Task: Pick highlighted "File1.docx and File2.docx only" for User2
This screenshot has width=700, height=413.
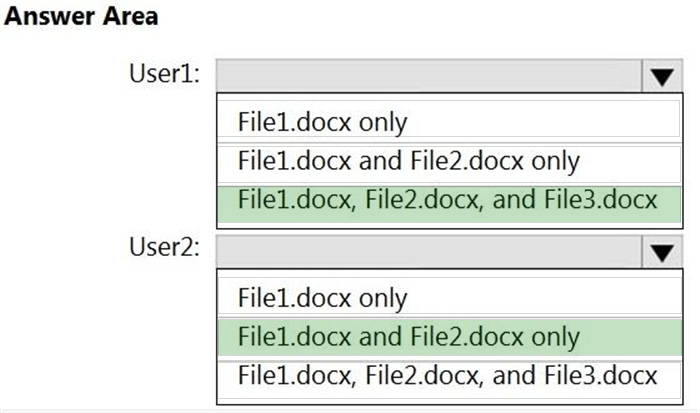Action: tap(449, 337)
